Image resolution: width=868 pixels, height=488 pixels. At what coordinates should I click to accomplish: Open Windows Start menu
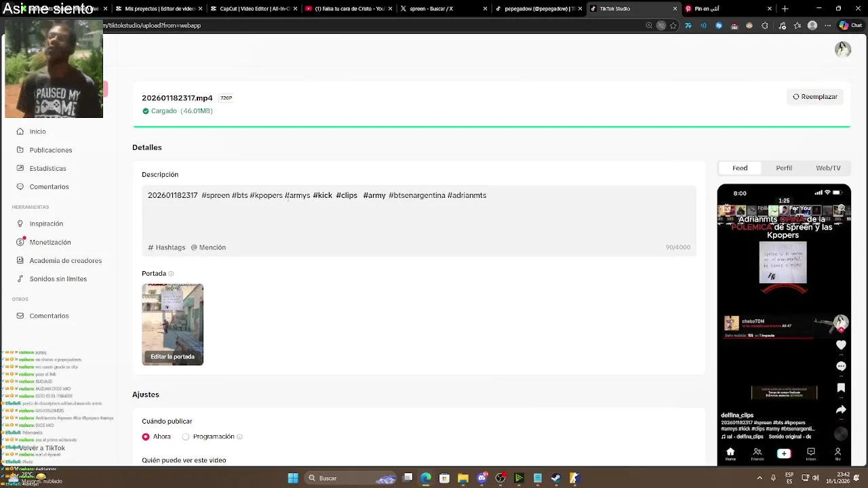click(293, 478)
